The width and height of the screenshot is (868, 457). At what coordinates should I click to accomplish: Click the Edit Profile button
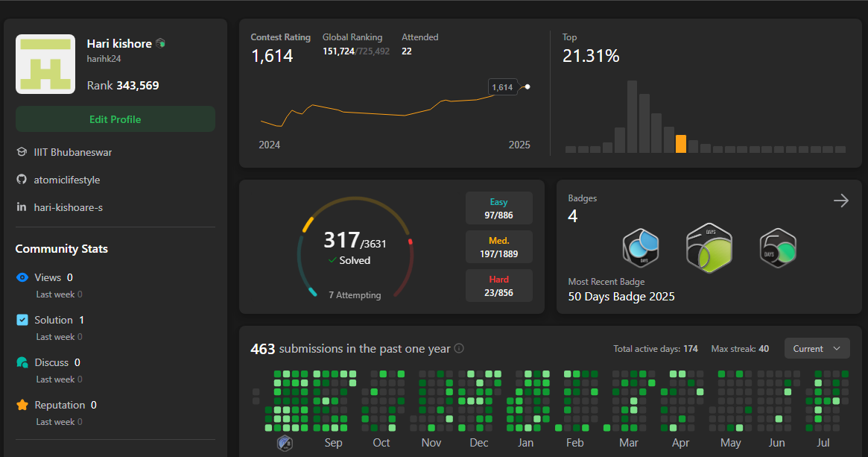point(115,119)
